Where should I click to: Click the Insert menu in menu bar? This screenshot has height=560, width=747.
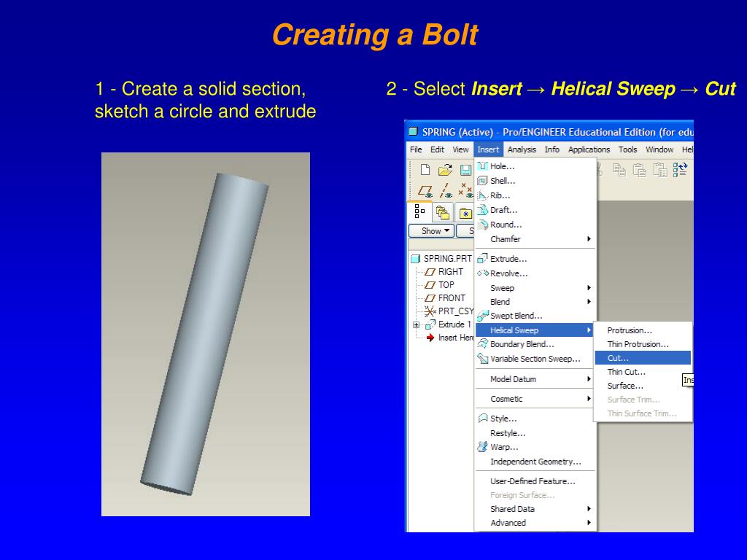pyautogui.click(x=488, y=149)
